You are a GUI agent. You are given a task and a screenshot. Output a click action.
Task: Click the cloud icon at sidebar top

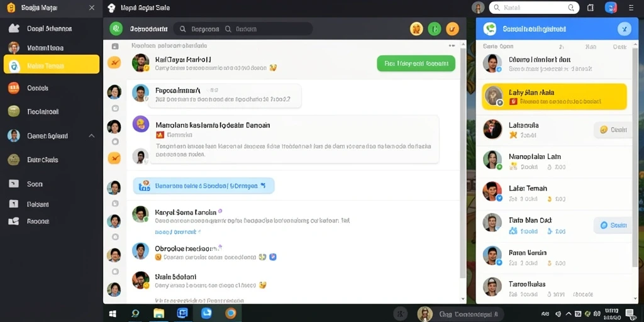pos(14,28)
